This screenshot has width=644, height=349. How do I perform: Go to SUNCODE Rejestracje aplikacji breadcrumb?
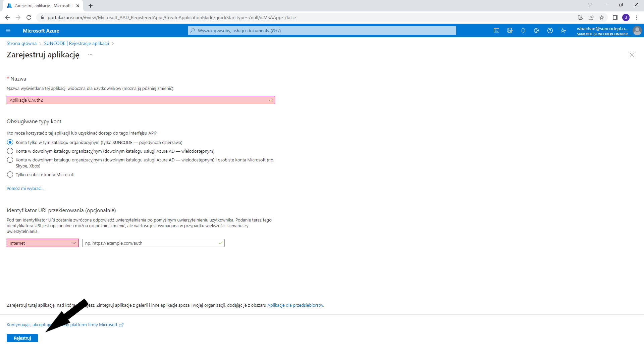click(x=76, y=43)
